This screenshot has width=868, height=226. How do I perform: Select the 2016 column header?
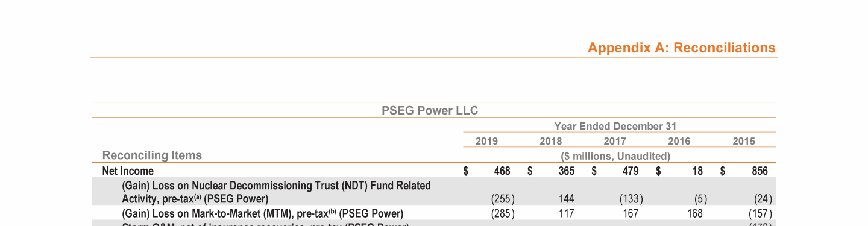tap(679, 141)
